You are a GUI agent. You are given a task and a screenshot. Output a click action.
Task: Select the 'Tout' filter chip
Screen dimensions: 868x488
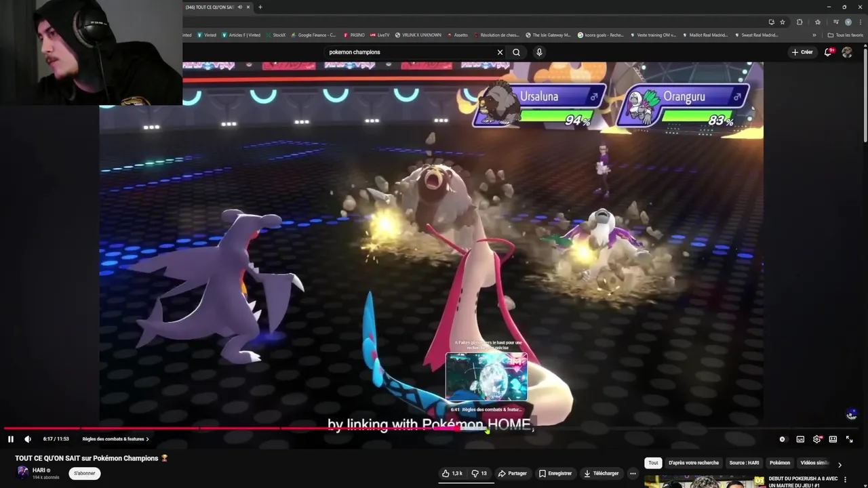tap(653, 463)
